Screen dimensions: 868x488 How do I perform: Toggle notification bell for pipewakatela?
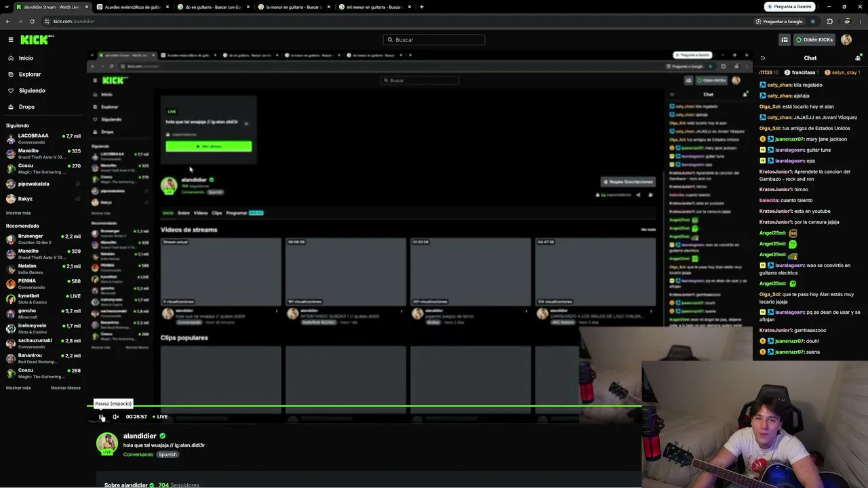tap(78, 184)
